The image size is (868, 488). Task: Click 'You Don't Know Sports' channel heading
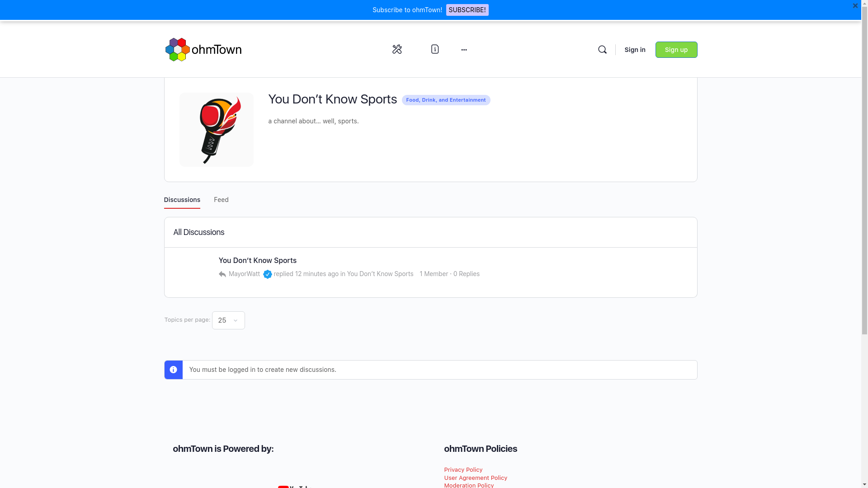tap(332, 99)
